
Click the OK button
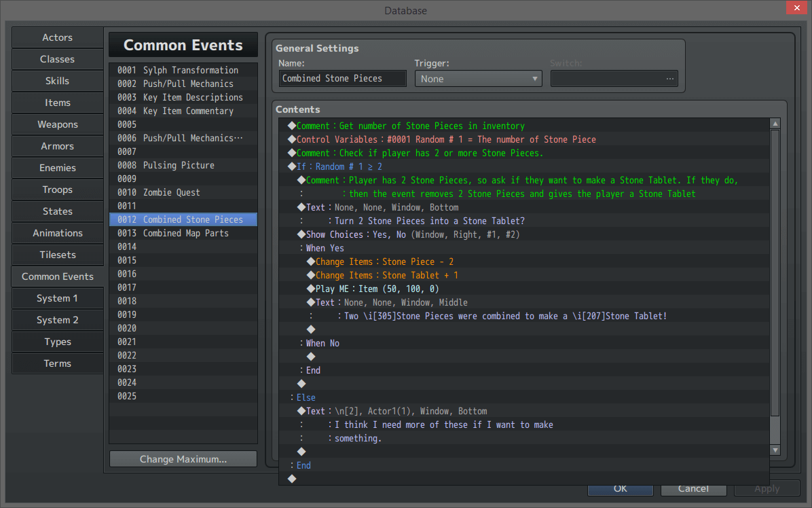(621, 489)
